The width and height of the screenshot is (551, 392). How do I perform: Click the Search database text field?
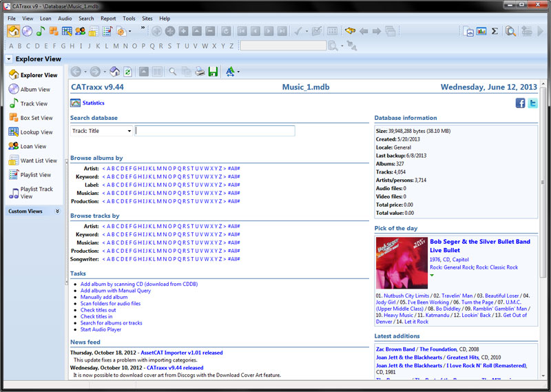[x=215, y=131]
